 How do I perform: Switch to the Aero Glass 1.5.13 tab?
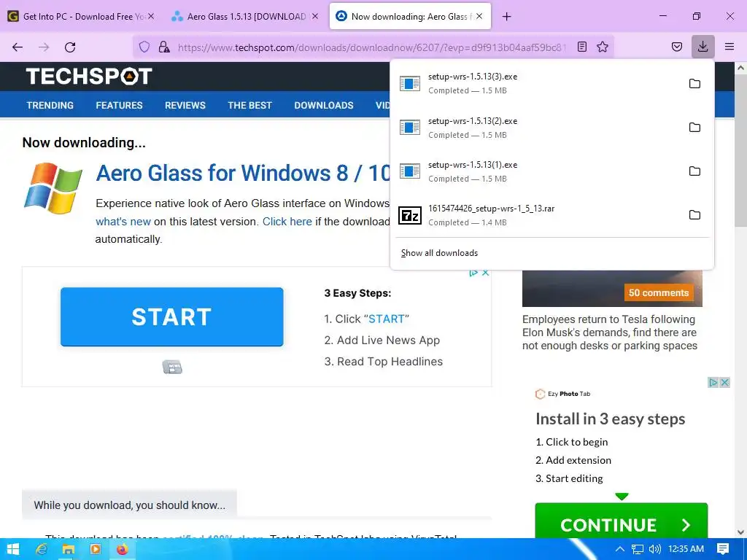pyautogui.click(x=246, y=16)
